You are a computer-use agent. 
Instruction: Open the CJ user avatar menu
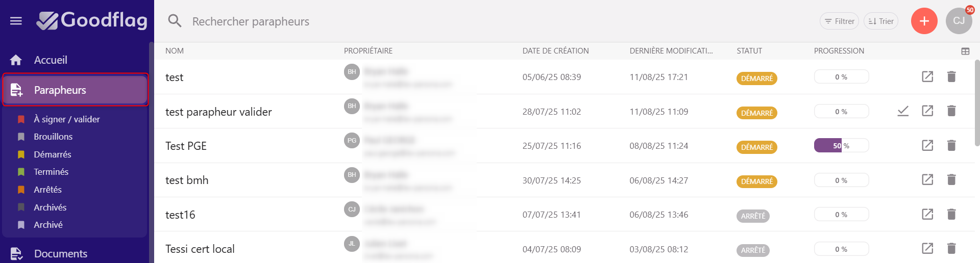(x=959, y=21)
